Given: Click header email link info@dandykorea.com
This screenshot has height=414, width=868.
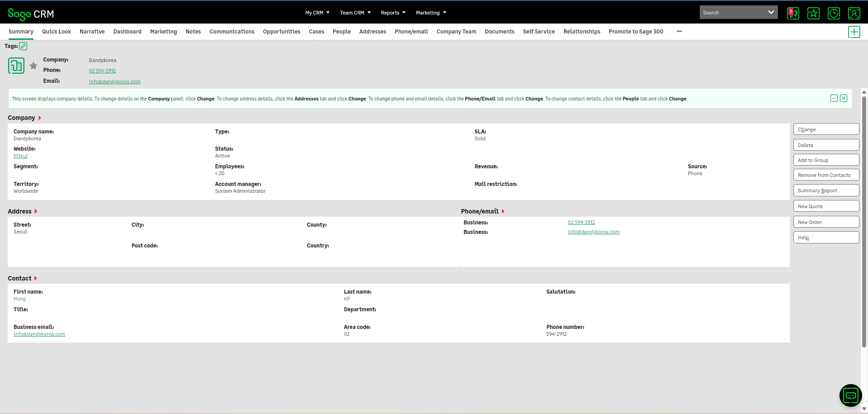Looking at the screenshot, I should [x=114, y=81].
